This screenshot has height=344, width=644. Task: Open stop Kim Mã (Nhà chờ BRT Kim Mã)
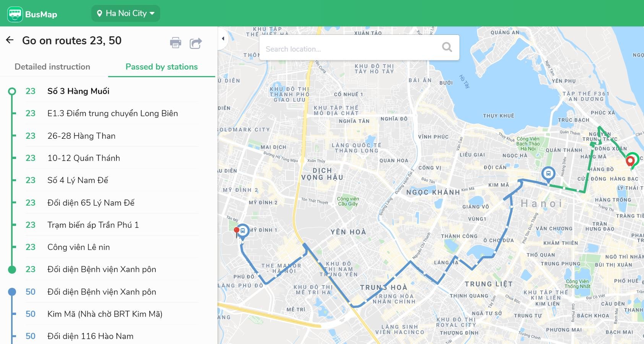(x=105, y=314)
